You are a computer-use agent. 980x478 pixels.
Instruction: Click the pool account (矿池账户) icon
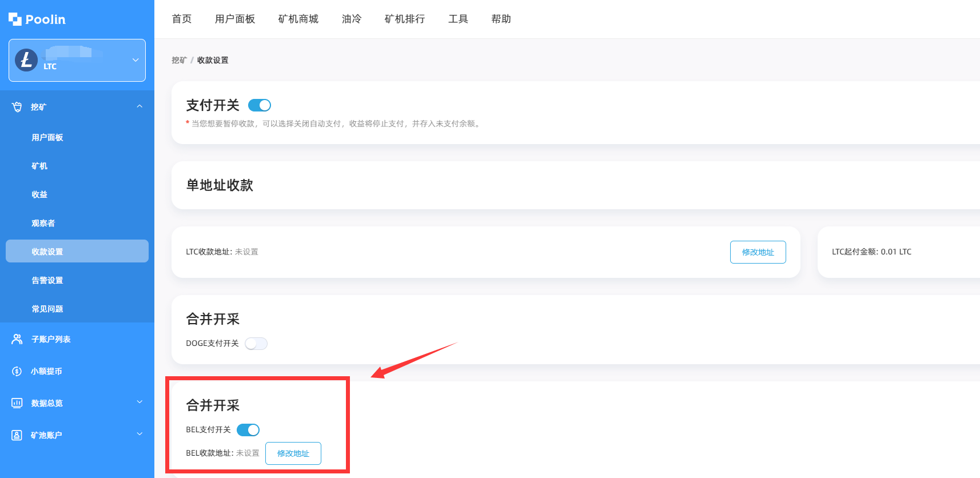click(17, 435)
